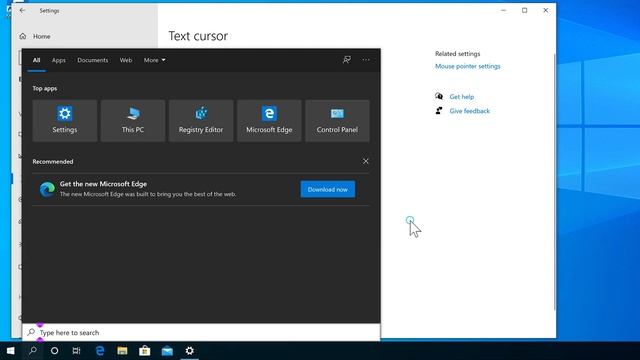The image size is (640, 360).
Task: Click the new Microsoft Edge logo
Action: coord(47,189)
